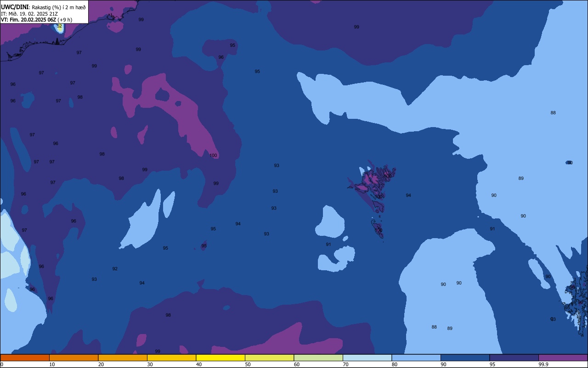Click the Faroe Islands main purple island cluster
The width and height of the screenshot is (588, 368).
(x=373, y=181)
